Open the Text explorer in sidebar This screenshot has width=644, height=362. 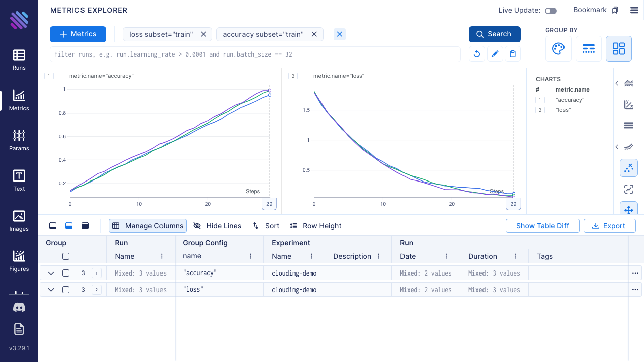coord(19,180)
